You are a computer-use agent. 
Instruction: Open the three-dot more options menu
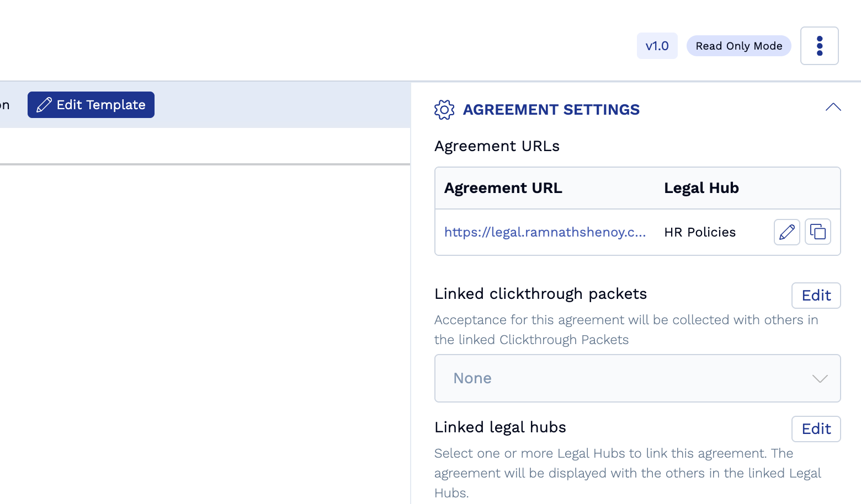tap(819, 46)
